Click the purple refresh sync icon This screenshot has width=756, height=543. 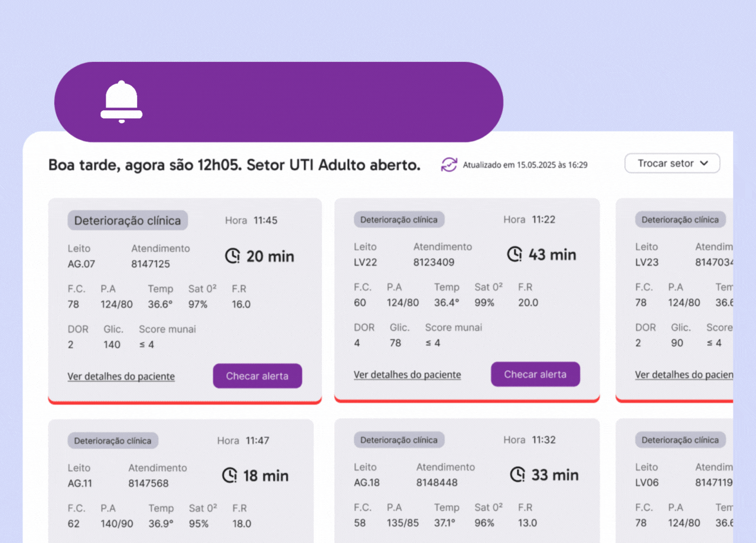pos(449,165)
